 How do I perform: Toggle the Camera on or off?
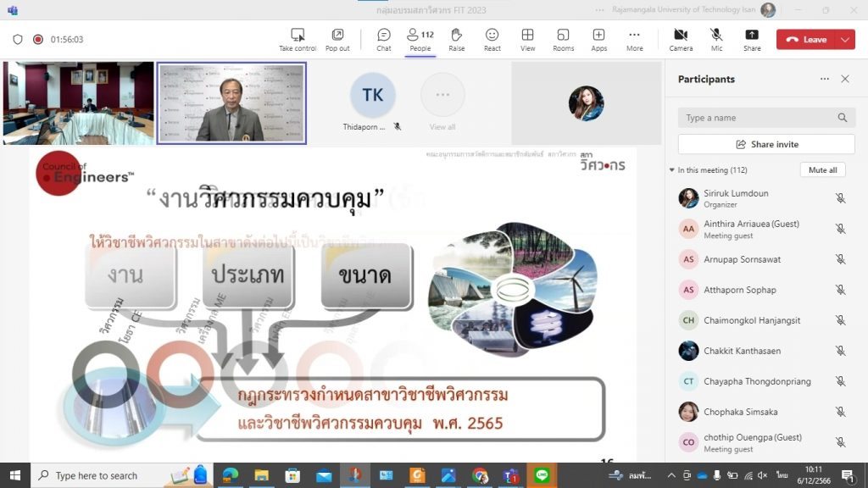click(681, 39)
